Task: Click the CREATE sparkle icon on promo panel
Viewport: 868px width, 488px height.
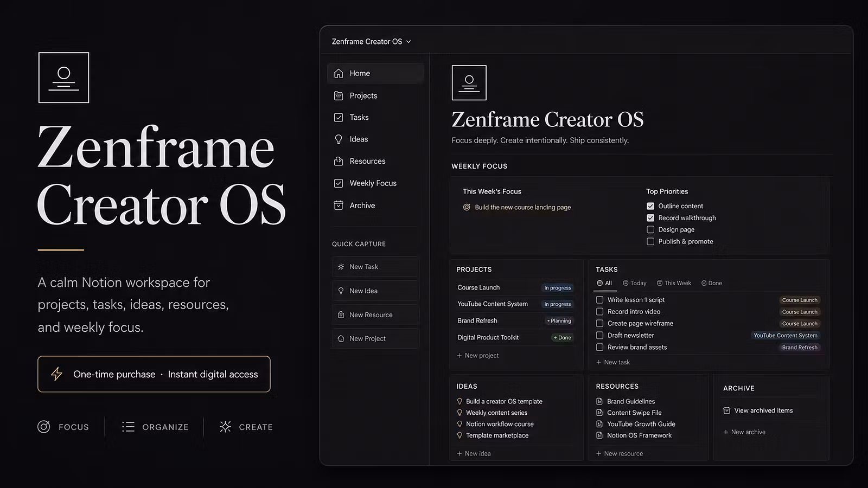Action: pyautogui.click(x=225, y=427)
